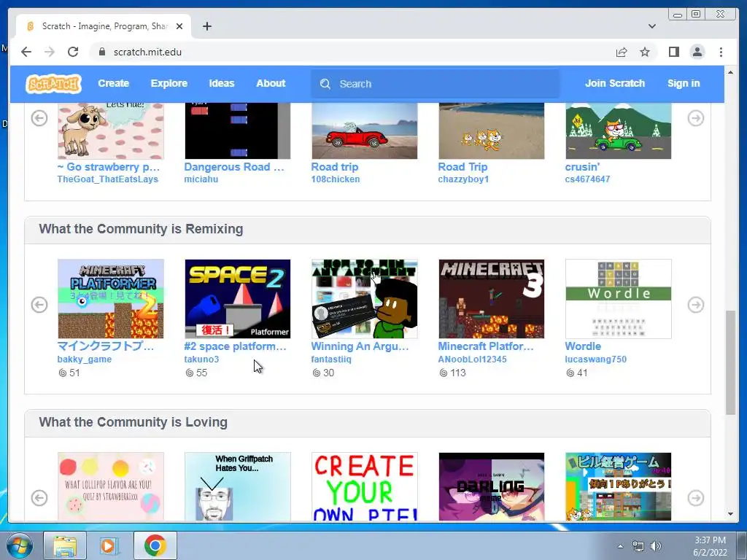Open Windows Explorer from taskbar
The image size is (747, 560).
click(x=65, y=546)
